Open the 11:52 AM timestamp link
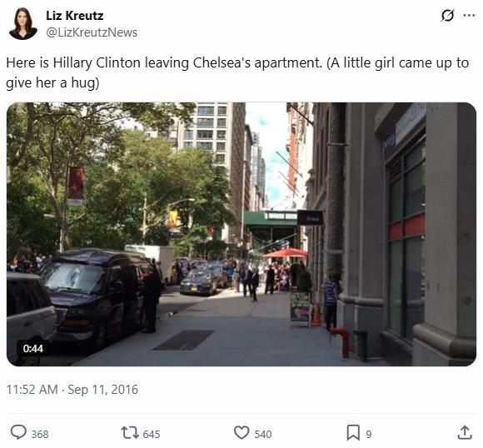This screenshot has width=483, height=448. coord(32,390)
